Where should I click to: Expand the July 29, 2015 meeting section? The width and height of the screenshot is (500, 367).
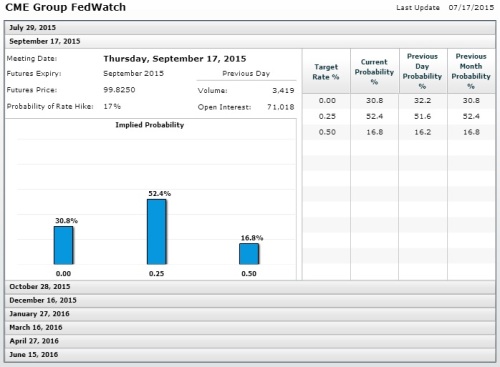click(250, 28)
